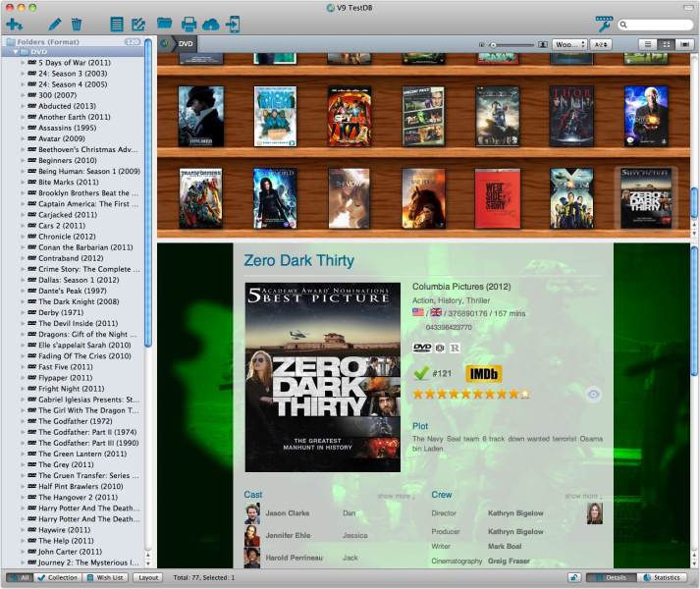Click the R rating icon
The height and width of the screenshot is (589, 700).
(x=455, y=348)
